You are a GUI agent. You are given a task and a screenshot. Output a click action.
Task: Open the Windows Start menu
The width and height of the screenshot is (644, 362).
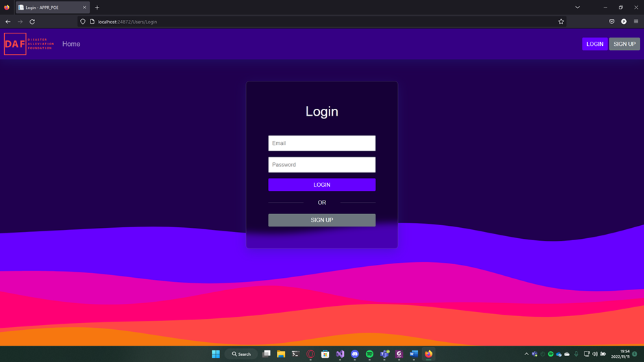(216, 354)
